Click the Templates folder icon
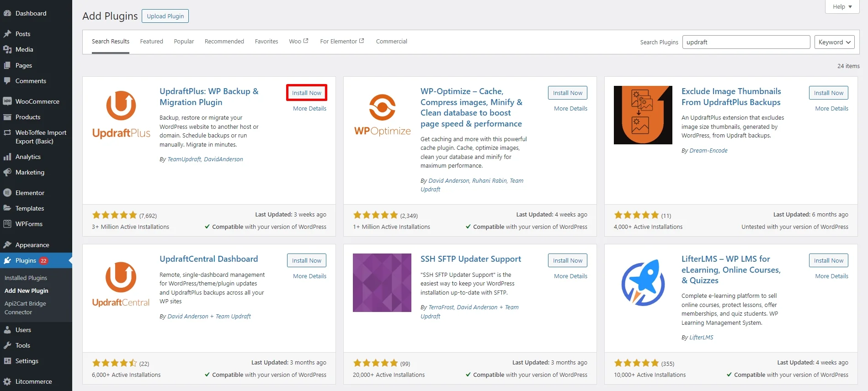868x391 pixels. tap(7, 208)
